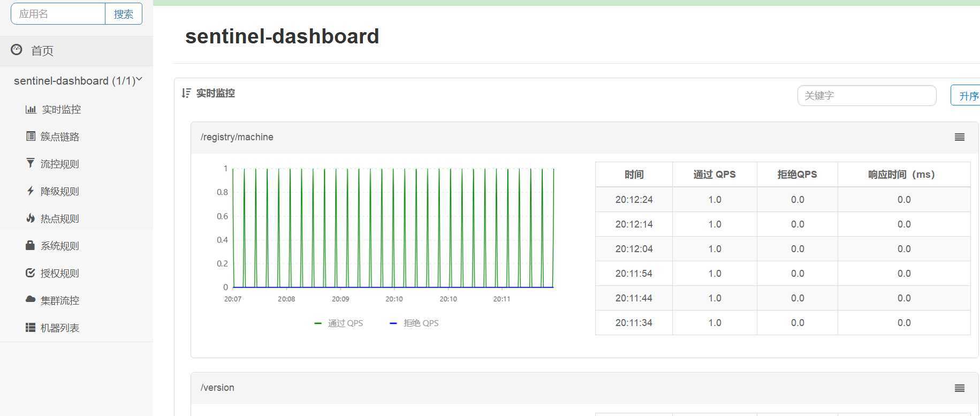980x416 pixels.
Task: Click the /version panel title
Action: 217,388
